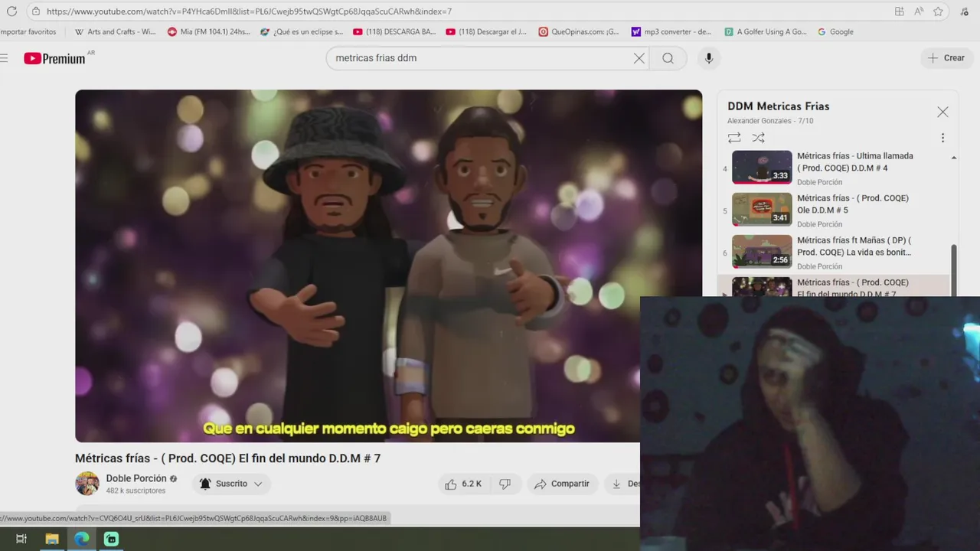
Task: Add this page to favorites star icon
Action: coord(938,11)
